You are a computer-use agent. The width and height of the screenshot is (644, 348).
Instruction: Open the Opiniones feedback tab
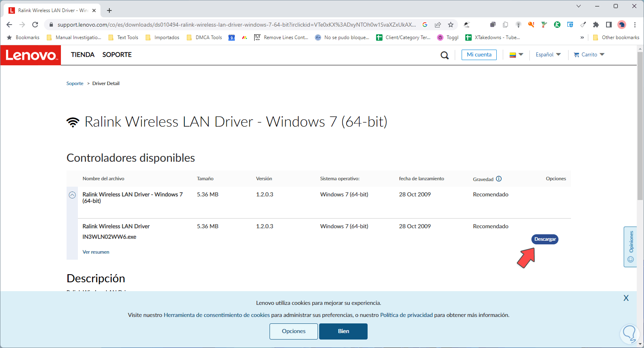630,247
